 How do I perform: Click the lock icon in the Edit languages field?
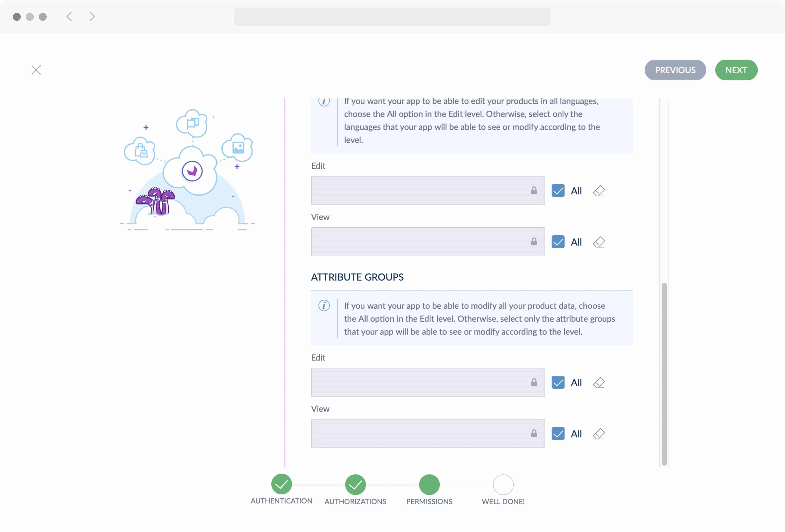click(x=534, y=191)
